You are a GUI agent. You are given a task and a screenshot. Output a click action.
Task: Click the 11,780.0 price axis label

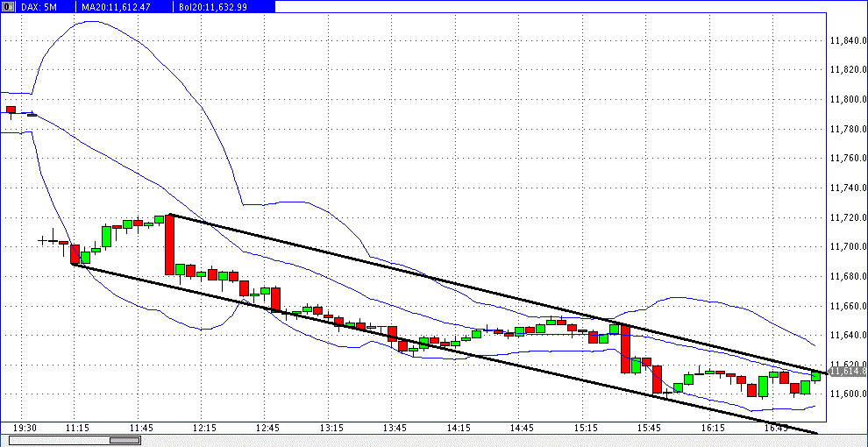click(x=848, y=129)
